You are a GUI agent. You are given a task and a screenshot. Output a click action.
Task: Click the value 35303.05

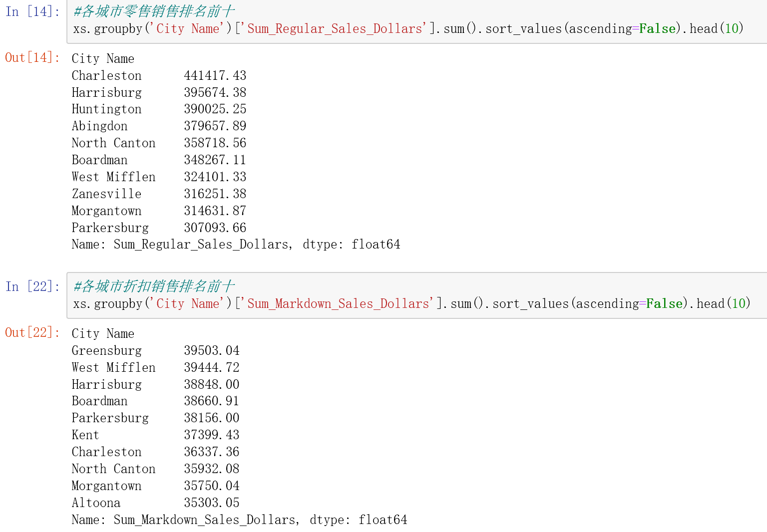[212, 503]
